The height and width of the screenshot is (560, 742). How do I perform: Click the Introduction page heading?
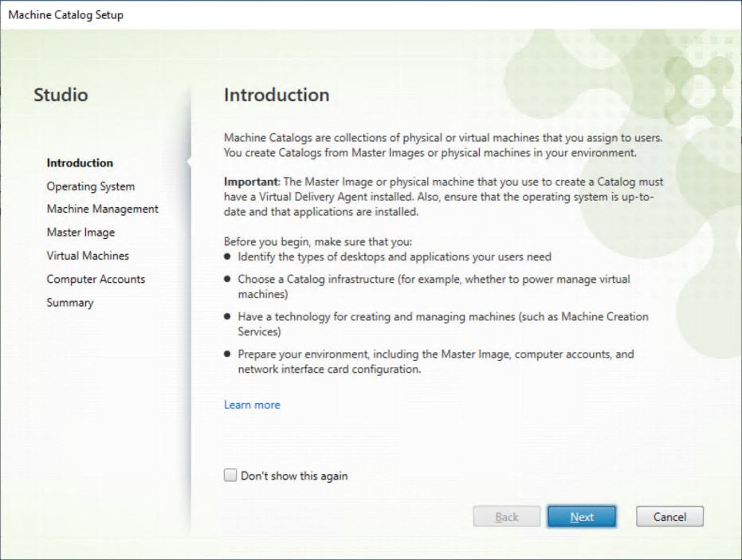click(277, 95)
